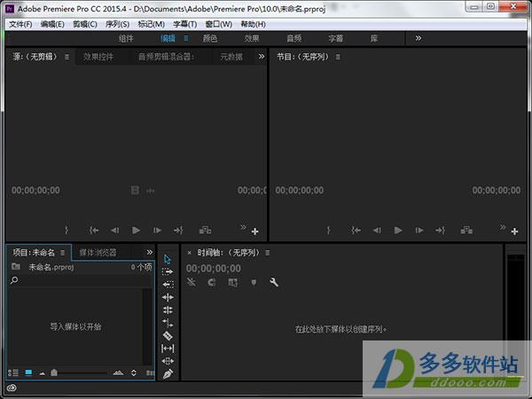
Task: Select the Slide tool
Action: point(168,361)
